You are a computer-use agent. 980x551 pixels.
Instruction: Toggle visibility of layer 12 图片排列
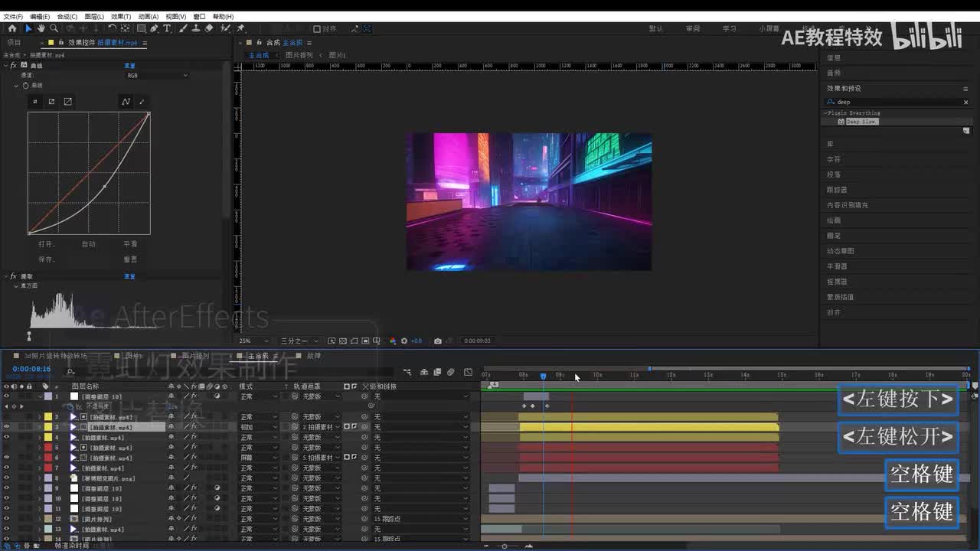tap(6, 519)
